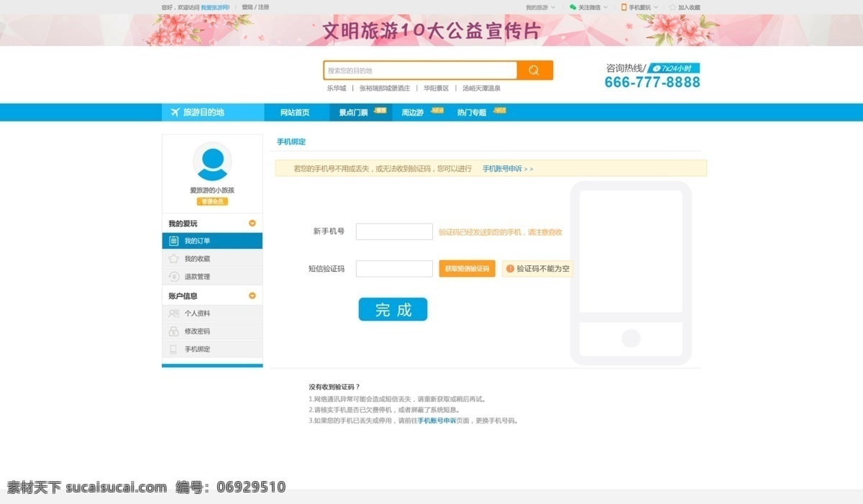This screenshot has width=863, height=504.
Task: Click the user avatar profile picture
Action: (x=212, y=162)
